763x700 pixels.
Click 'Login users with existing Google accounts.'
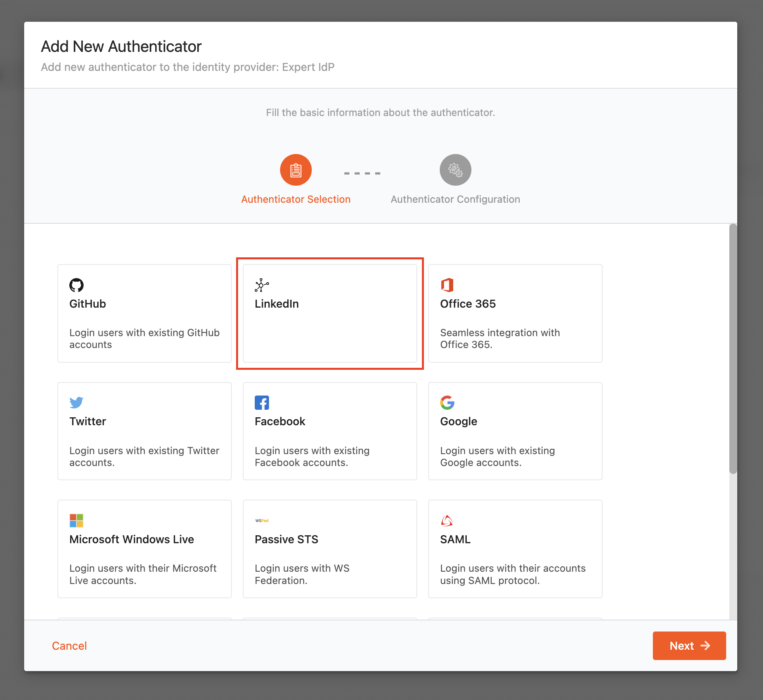498,457
